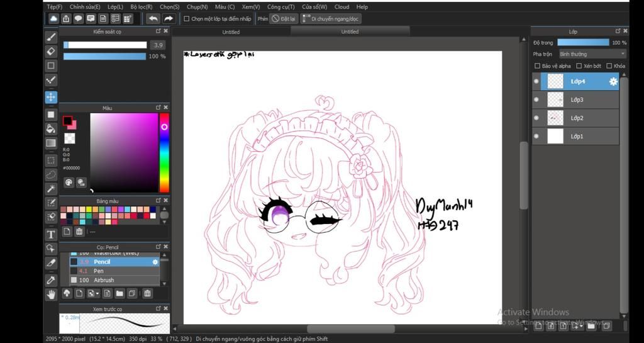Image resolution: width=644 pixels, height=343 pixels.
Task: Select the Eyedropper tool
Action: click(x=51, y=281)
